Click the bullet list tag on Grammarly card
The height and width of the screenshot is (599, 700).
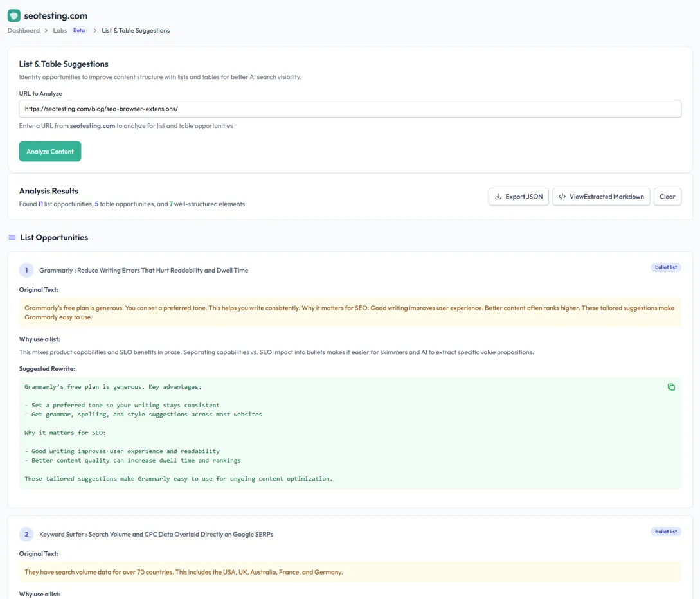click(666, 267)
